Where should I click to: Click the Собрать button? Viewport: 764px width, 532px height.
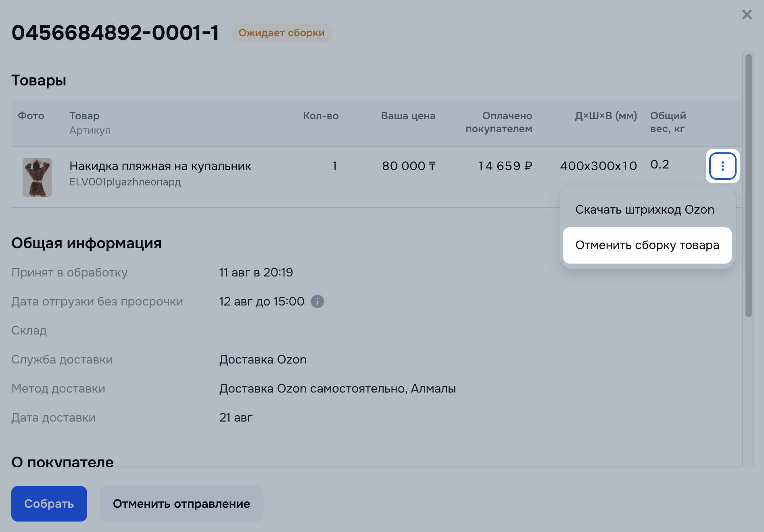49,504
